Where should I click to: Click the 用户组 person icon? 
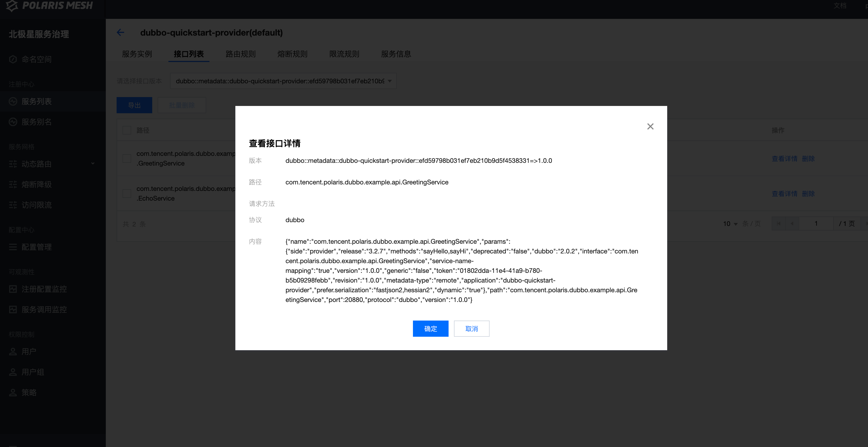13,372
